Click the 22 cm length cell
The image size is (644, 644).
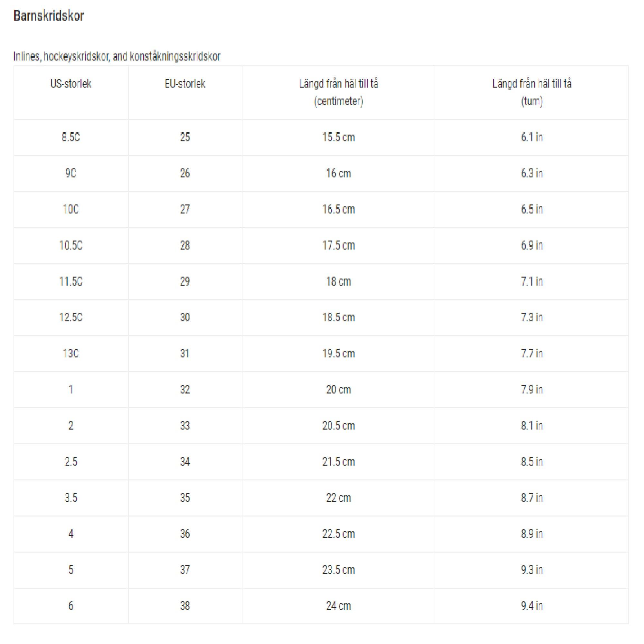coord(338,497)
